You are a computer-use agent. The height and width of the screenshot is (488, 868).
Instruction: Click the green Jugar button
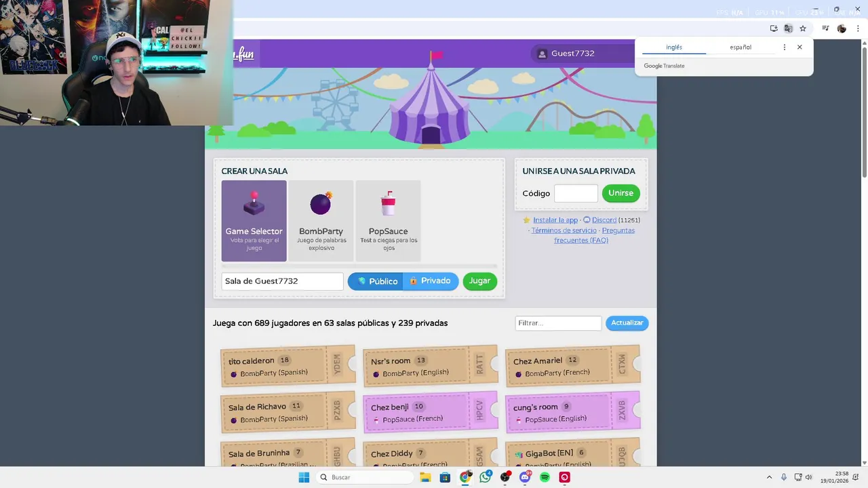(x=480, y=281)
